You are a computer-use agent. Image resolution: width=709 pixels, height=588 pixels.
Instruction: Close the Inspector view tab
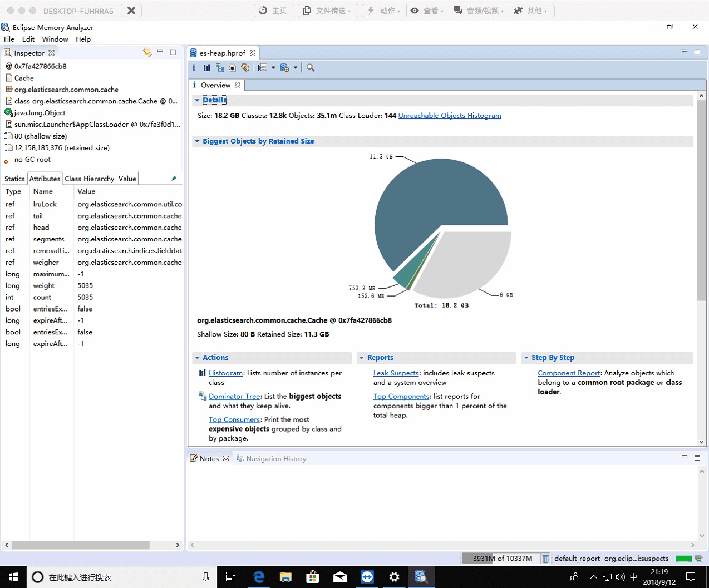52,53
